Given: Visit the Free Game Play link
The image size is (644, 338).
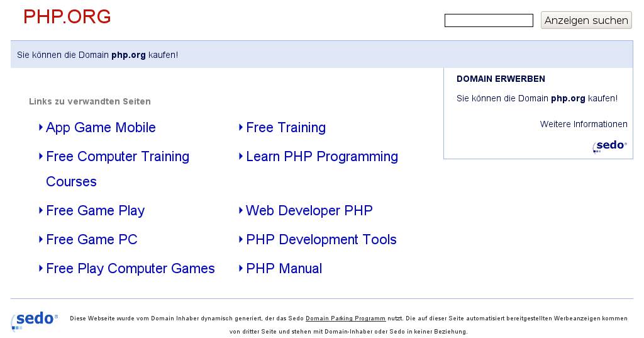Looking at the screenshot, I should (x=95, y=211).
